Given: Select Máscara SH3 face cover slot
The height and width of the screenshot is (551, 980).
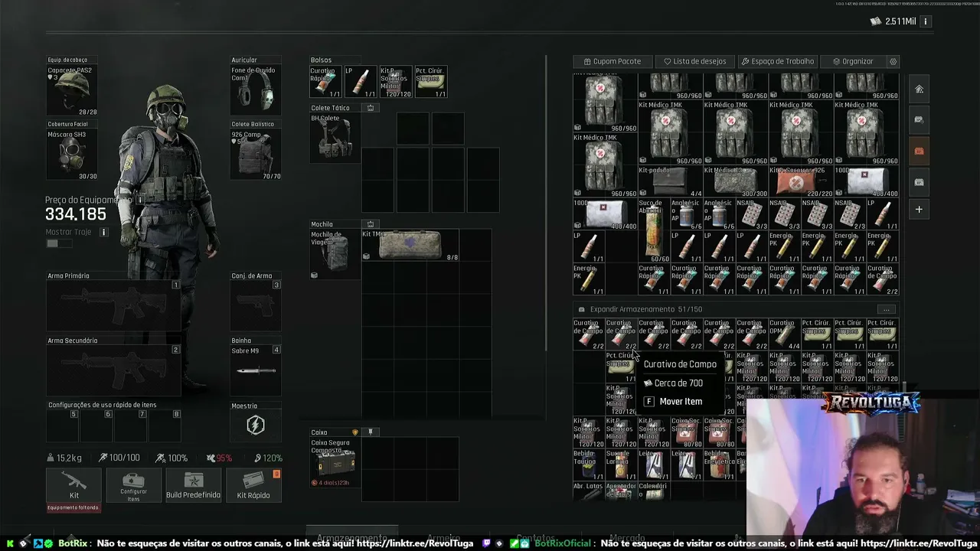Looking at the screenshot, I should pyautogui.click(x=72, y=155).
